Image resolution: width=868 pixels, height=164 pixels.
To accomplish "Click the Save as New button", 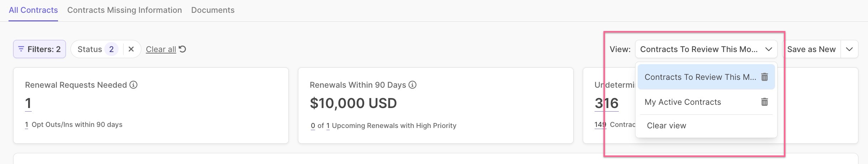I will coord(811,49).
